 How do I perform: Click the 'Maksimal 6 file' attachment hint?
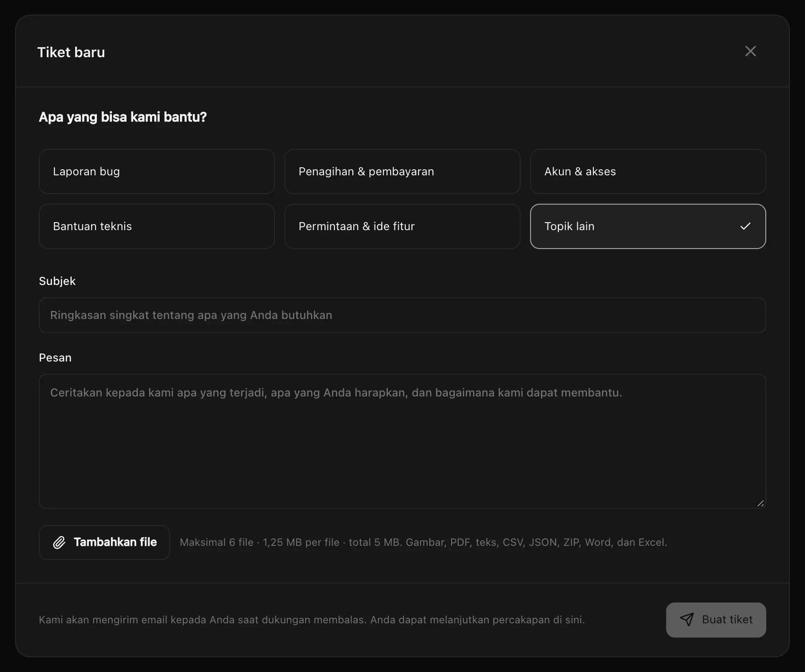(423, 543)
